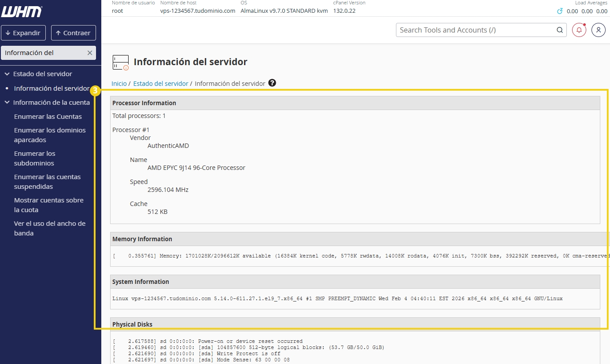The width and height of the screenshot is (610, 364).
Task: Refresh the Load Averages with the reload icon
Action: point(559,11)
